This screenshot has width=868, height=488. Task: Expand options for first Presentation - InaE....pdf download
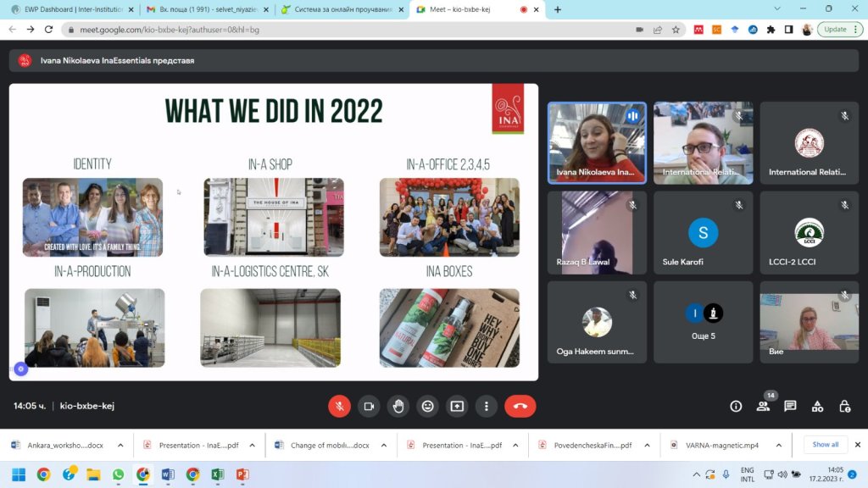252,445
